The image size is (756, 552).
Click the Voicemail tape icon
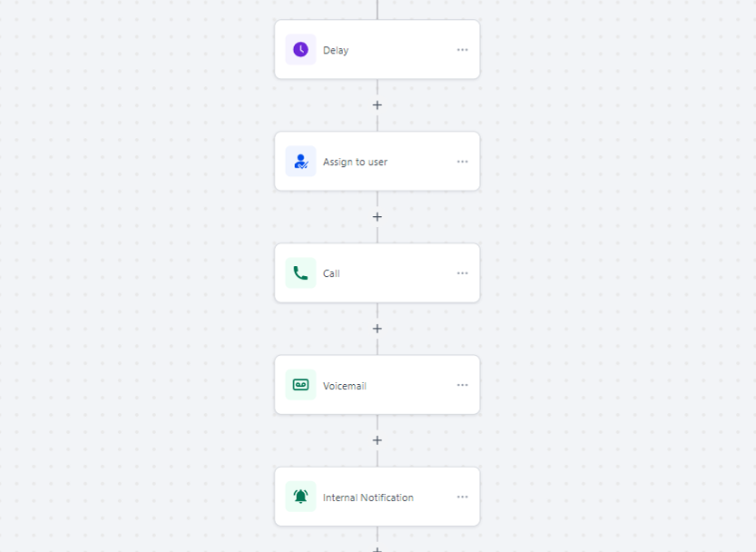tap(300, 385)
